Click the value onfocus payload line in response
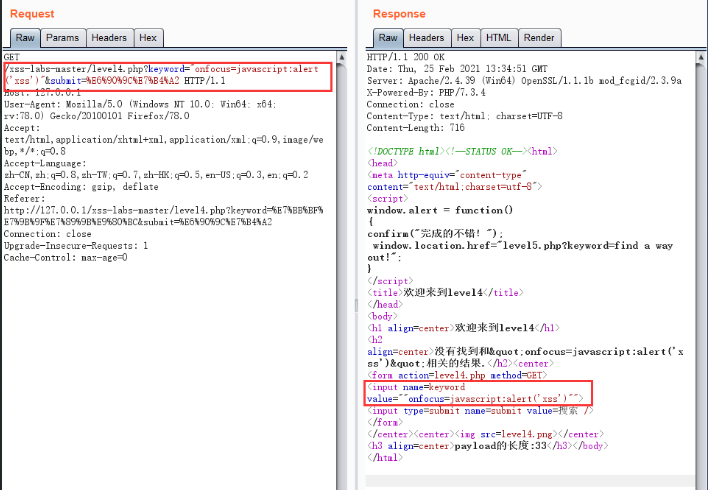710x490 pixels. pos(475,399)
